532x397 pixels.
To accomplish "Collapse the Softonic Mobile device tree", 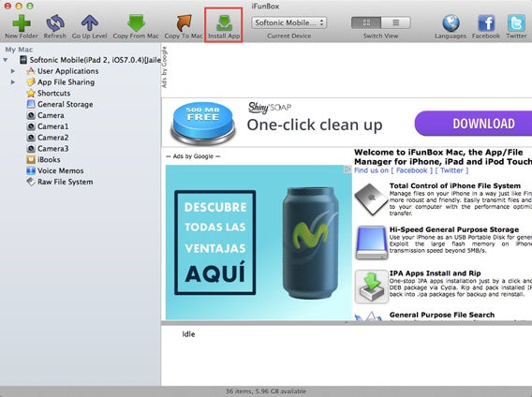I will (x=6, y=60).
